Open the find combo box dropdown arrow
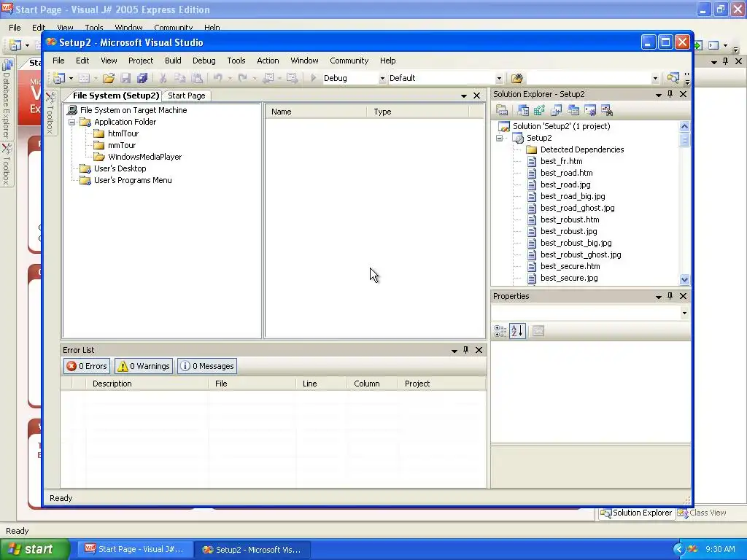The height and width of the screenshot is (560, 747). tap(655, 79)
